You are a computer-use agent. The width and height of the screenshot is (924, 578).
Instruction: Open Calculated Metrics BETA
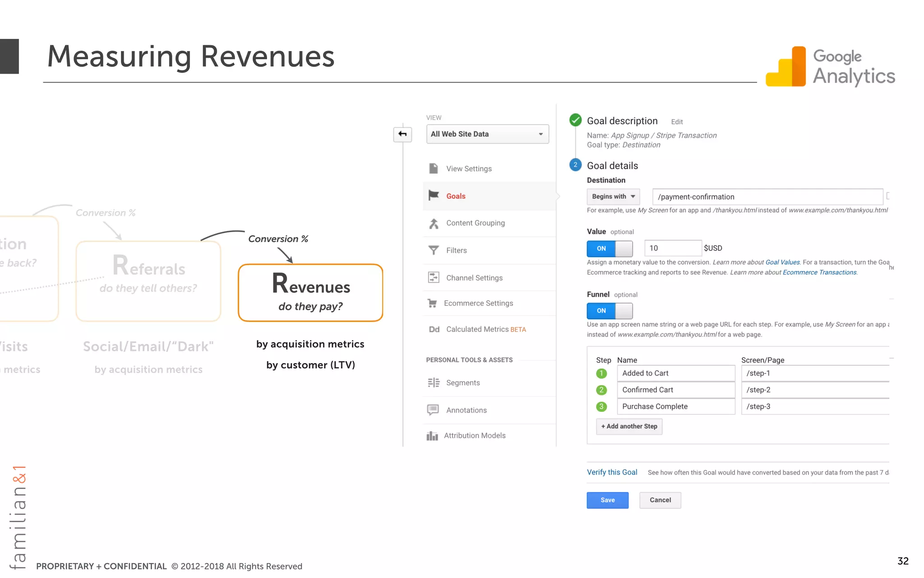coord(486,329)
